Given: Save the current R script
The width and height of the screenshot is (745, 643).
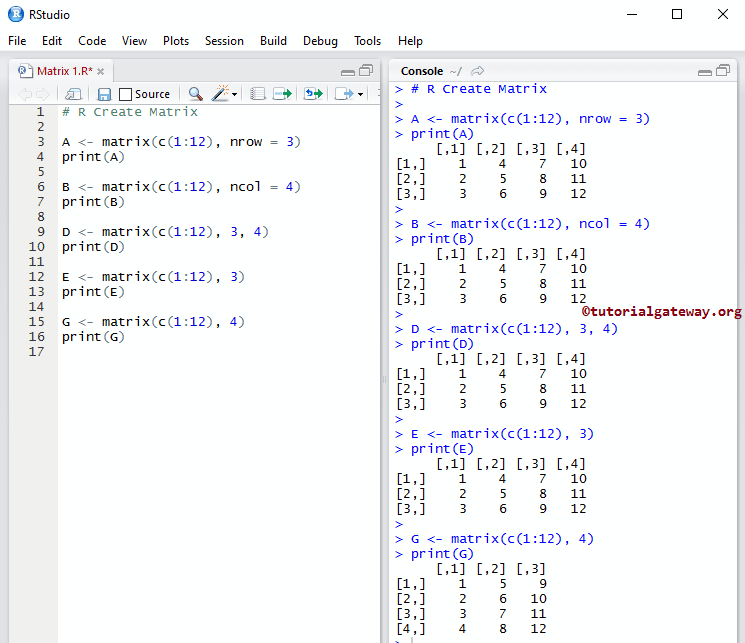Looking at the screenshot, I should [x=104, y=94].
